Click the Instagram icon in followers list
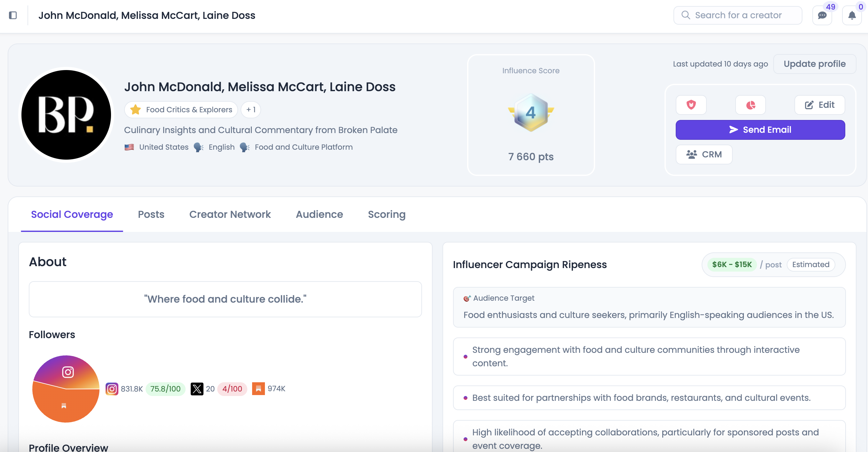 click(112, 389)
